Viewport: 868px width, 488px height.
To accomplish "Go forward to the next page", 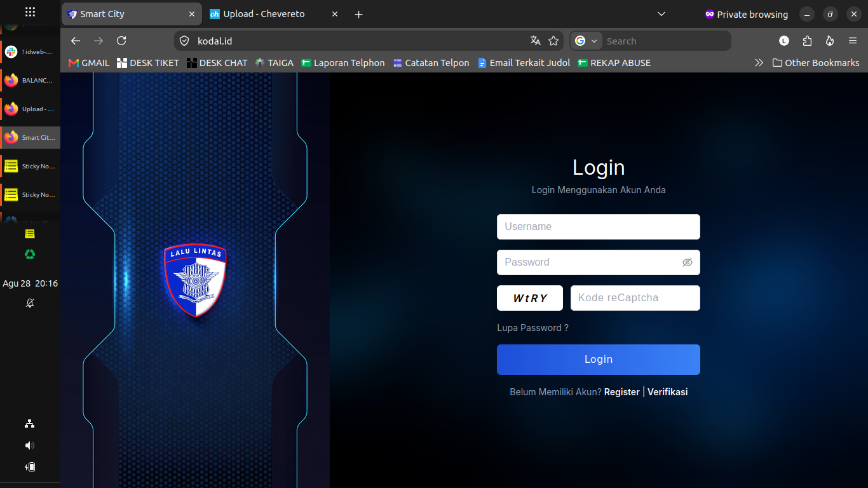I will [x=98, y=41].
